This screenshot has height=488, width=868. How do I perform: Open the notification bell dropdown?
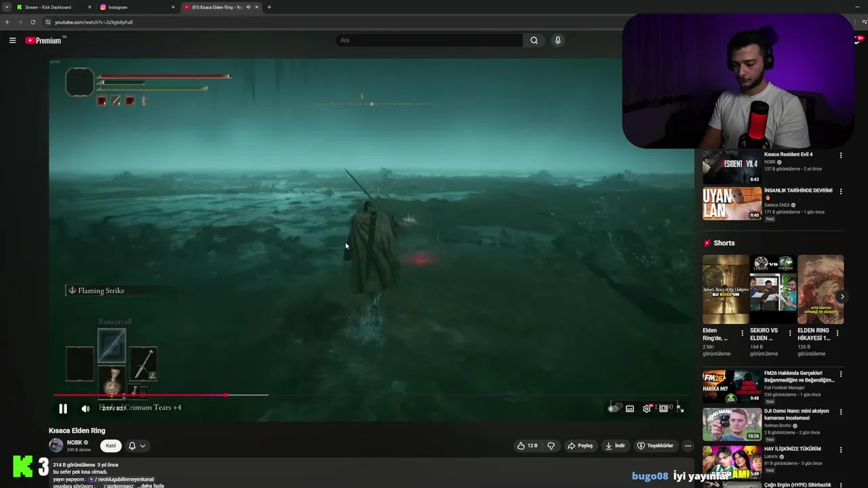coord(137,446)
